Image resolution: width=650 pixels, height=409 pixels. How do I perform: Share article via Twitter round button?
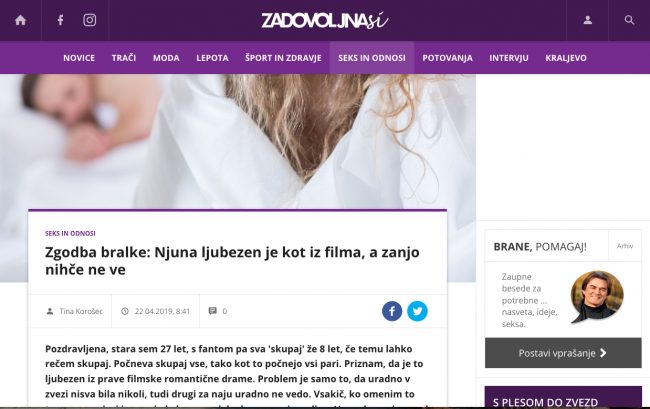click(x=417, y=311)
